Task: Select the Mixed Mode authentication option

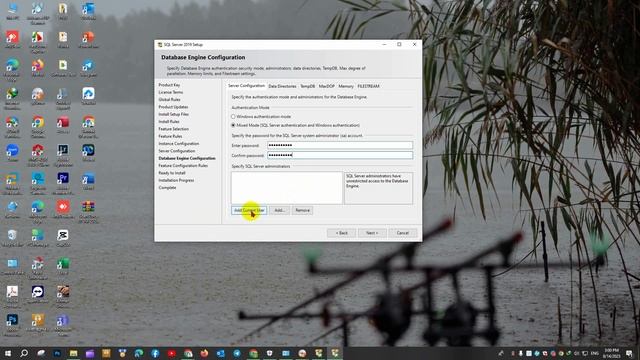Action: point(296,125)
